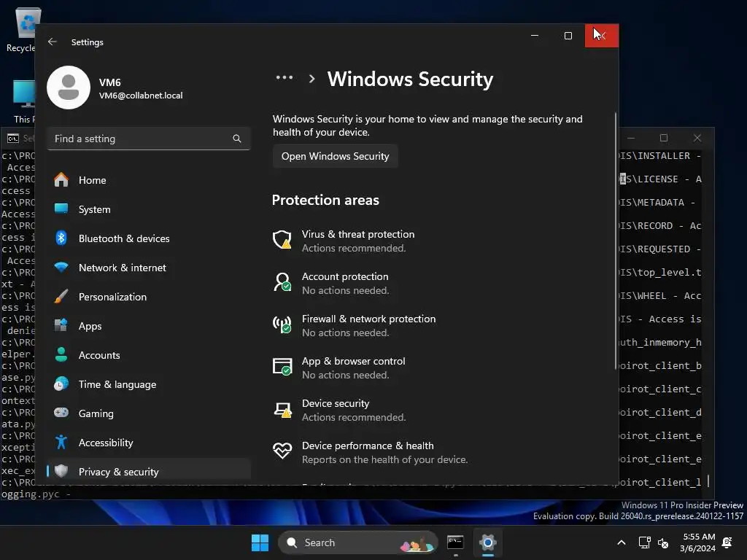Click the Device security laptop icon
Screen dimensions: 747x560
click(x=282, y=410)
